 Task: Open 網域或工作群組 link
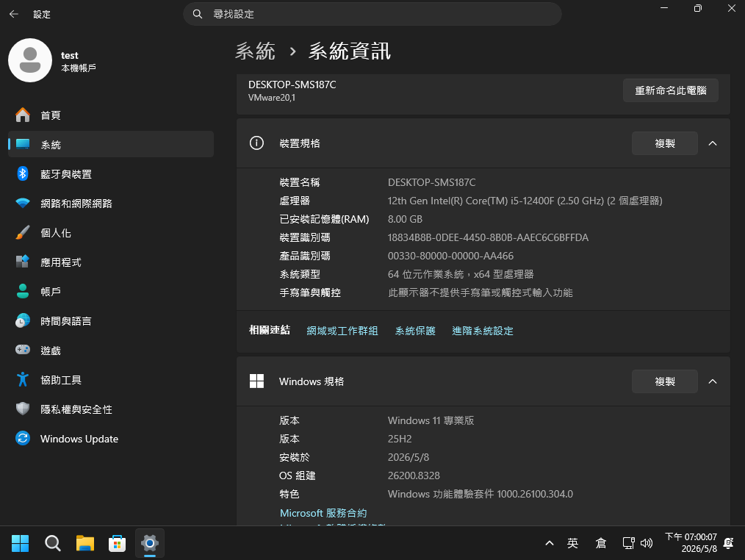[342, 331]
